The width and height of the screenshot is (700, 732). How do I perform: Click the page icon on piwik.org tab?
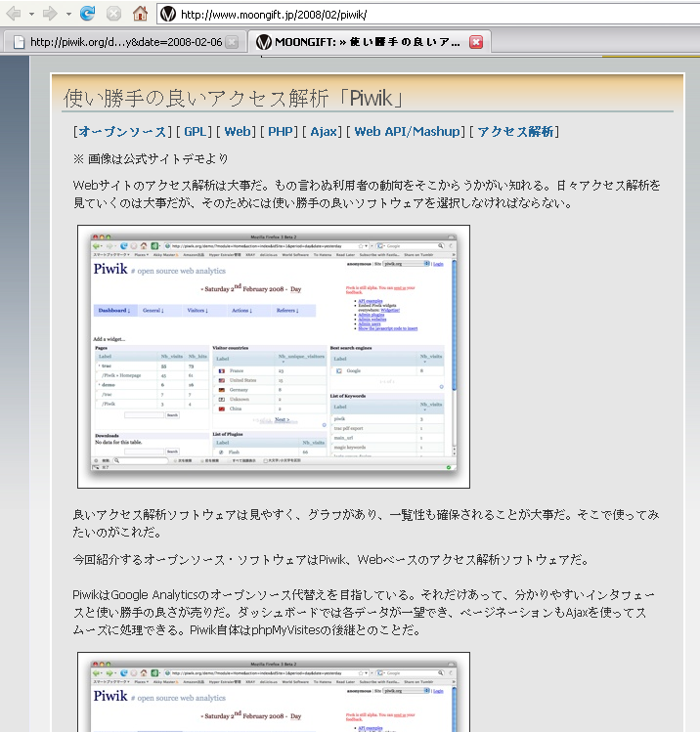[20, 42]
